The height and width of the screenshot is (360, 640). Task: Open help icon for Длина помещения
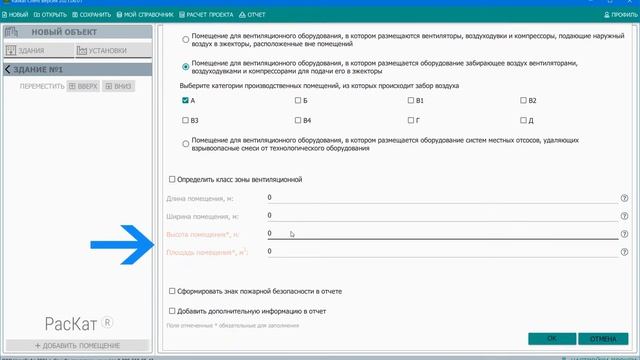point(624,198)
